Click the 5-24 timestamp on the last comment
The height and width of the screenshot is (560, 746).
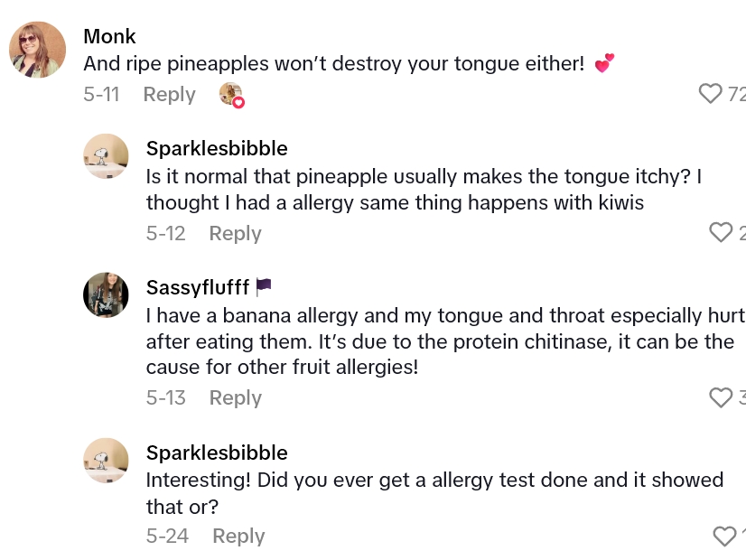point(167,536)
